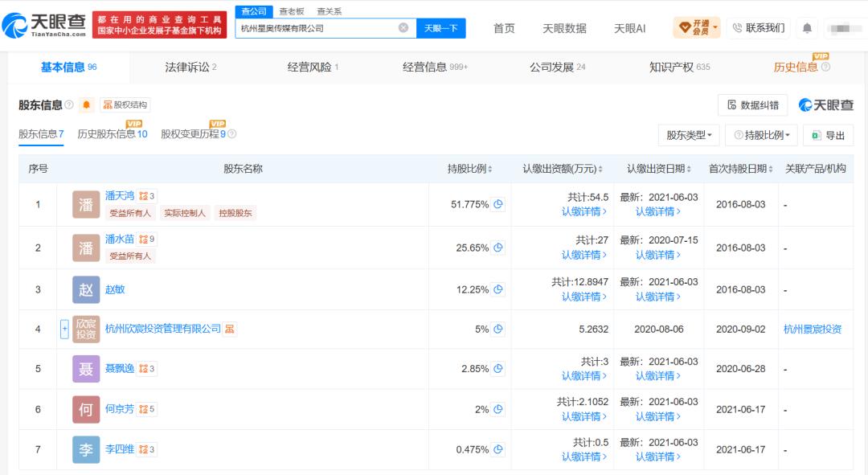Image resolution: width=868 pixels, height=475 pixels.
Task: Click structure icon beside 杭州欣宸投资管理有限公司
Action: click(x=230, y=329)
